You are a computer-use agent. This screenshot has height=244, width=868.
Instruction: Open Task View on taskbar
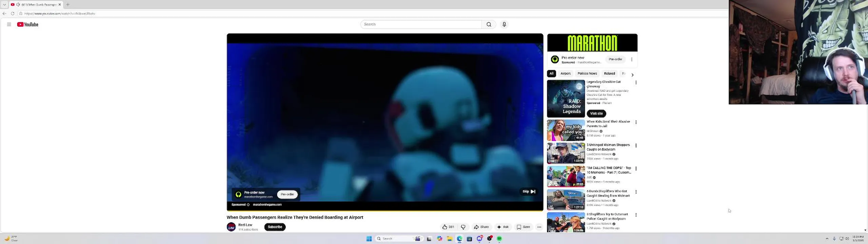[x=429, y=239]
